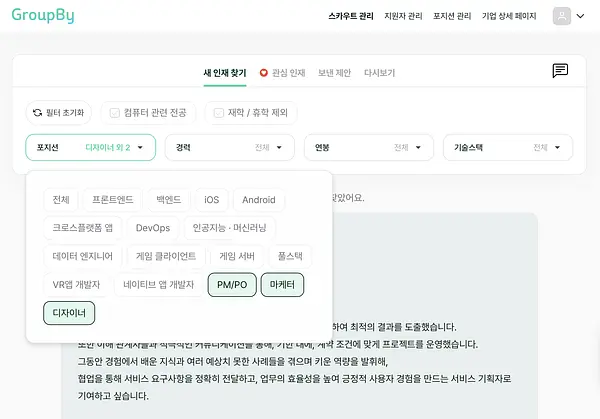Select the DevOps position chip
The image size is (600, 419).
(153, 228)
